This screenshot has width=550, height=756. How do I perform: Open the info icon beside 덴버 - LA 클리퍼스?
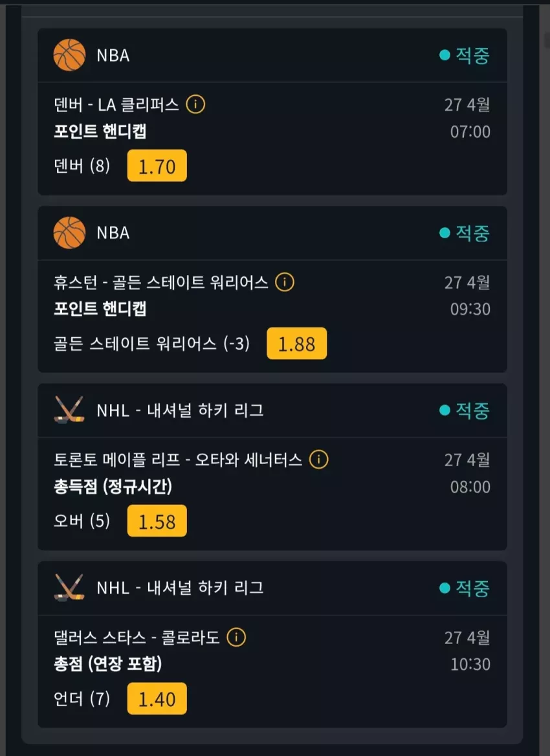pos(195,104)
